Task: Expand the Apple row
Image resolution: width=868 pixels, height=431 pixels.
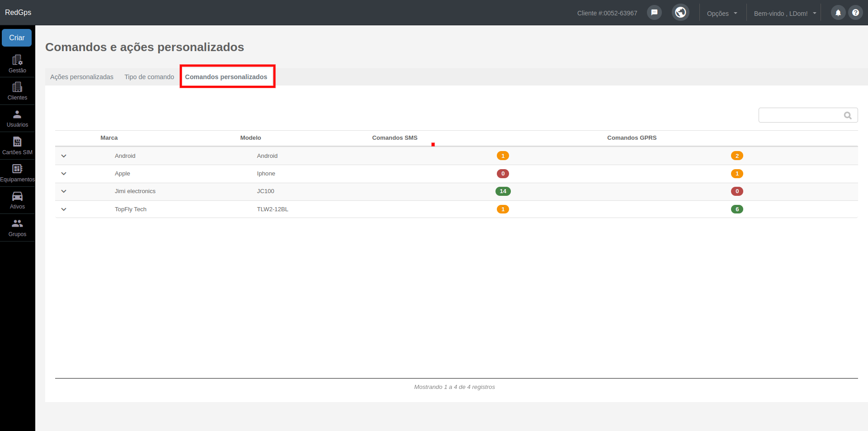Action: coord(64,174)
